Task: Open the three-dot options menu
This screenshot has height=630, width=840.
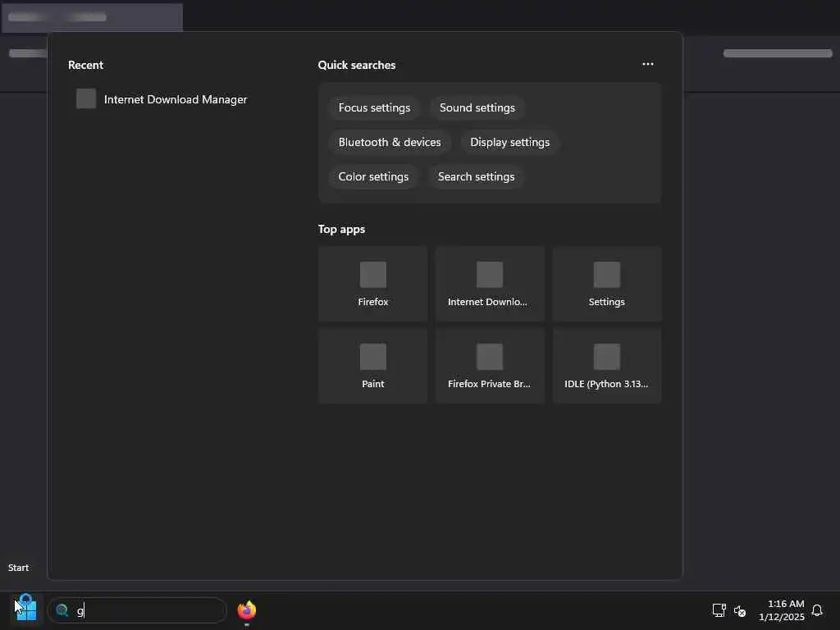Action: (x=648, y=64)
